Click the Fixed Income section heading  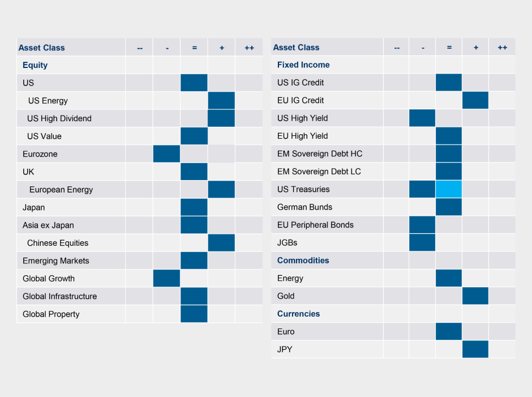(x=303, y=65)
